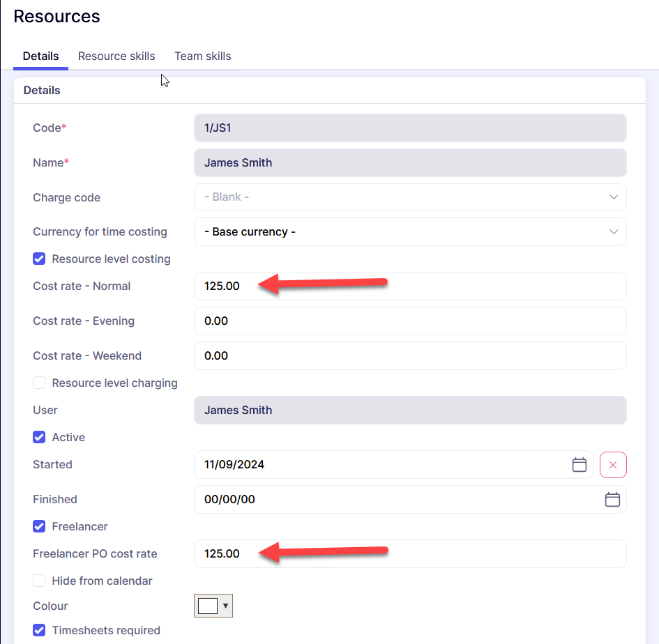This screenshot has width=659, height=644.
Task: Click the Freelancer PO cost rate field
Action: (x=409, y=554)
